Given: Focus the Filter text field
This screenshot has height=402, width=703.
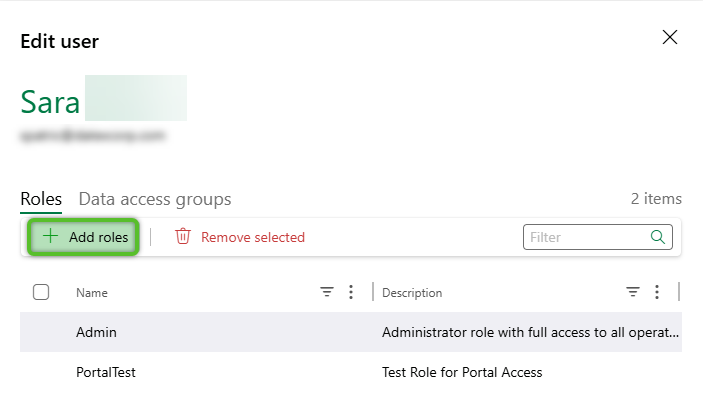Looking at the screenshot, I should [586, 237].
